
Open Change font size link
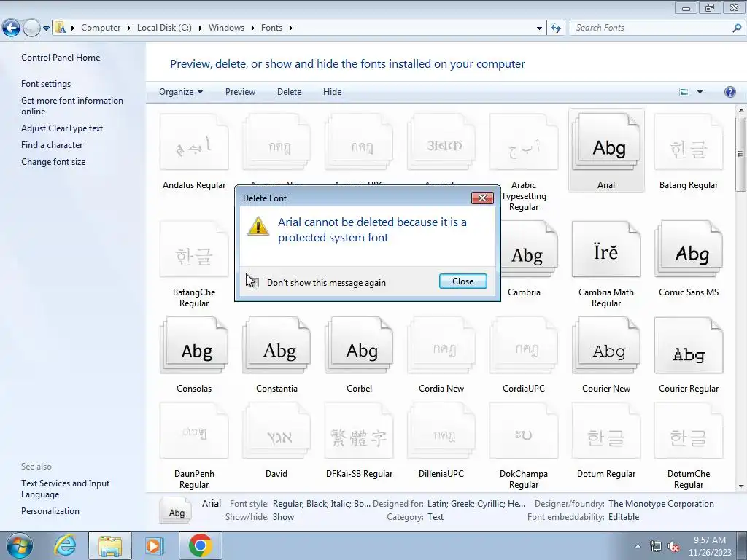(x=53, y=162)
